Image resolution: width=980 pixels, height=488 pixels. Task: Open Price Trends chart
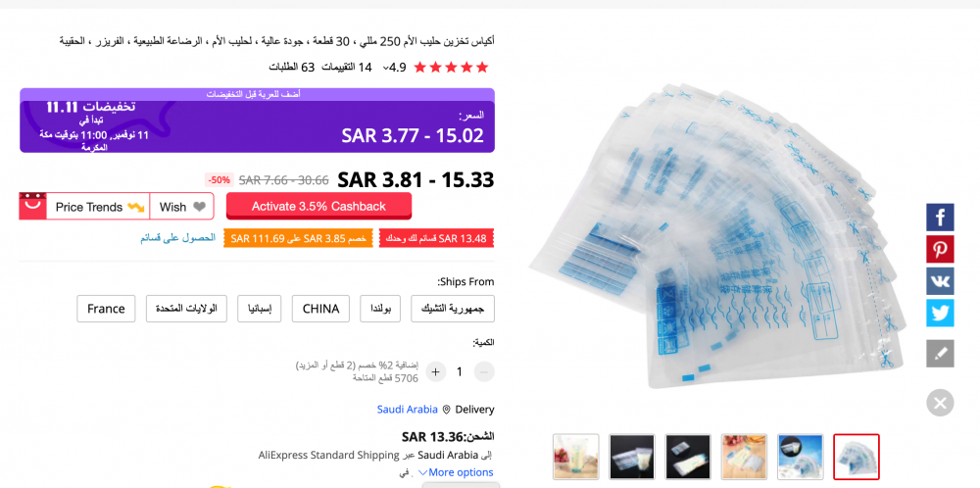coord(99,207)
